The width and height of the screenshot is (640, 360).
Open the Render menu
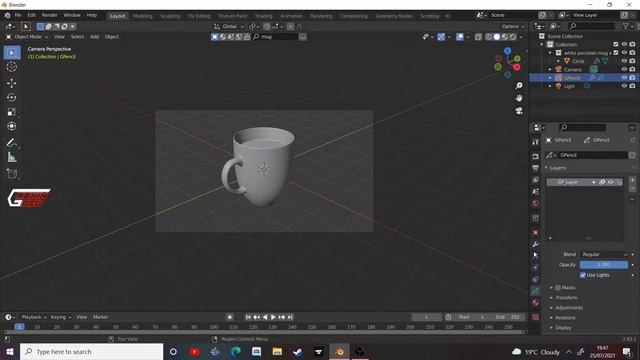(49, 15)
